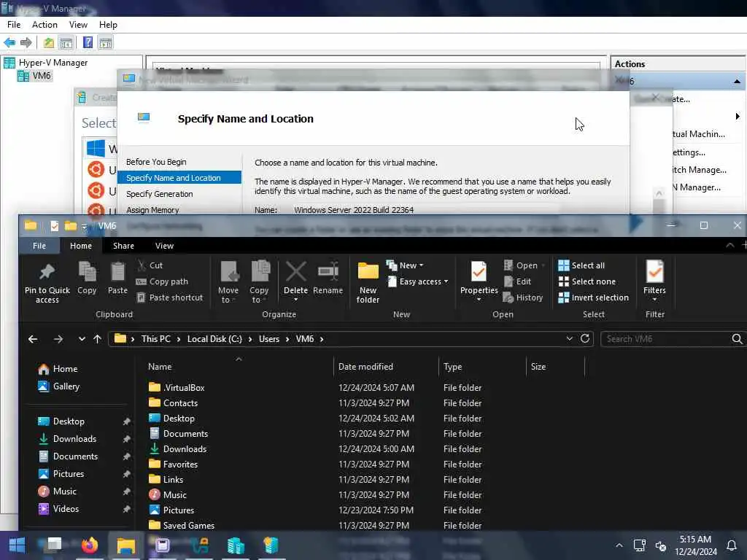Click the Back arrow in Hyper-V Manager toolbar
Viewport: 747px width, 560px height.
tap(9, 42)
